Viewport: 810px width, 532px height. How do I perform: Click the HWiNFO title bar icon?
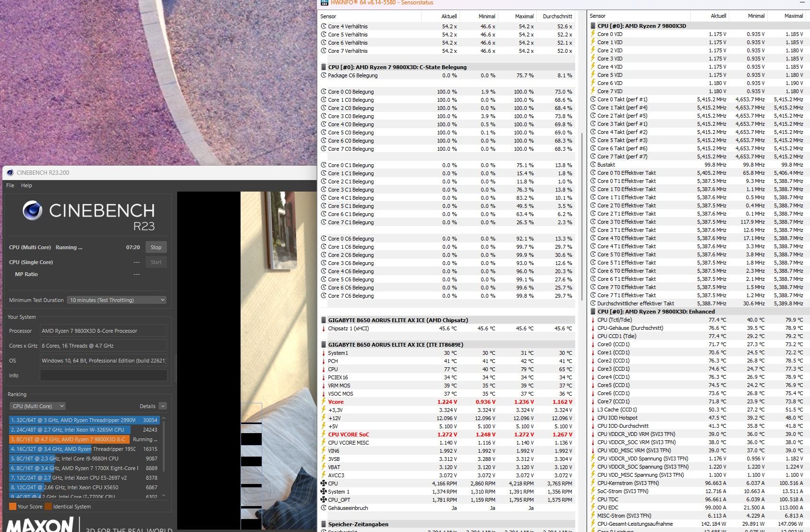tap(325, 3)
